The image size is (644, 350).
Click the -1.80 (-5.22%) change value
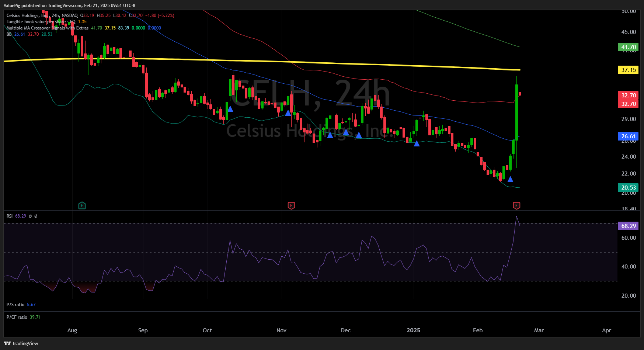(x=160, y=15)
